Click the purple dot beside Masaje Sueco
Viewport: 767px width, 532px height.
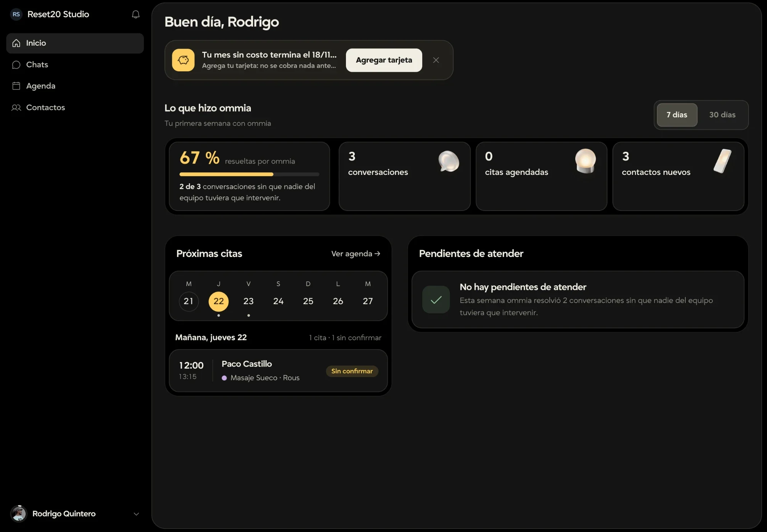tap(224, 378)
